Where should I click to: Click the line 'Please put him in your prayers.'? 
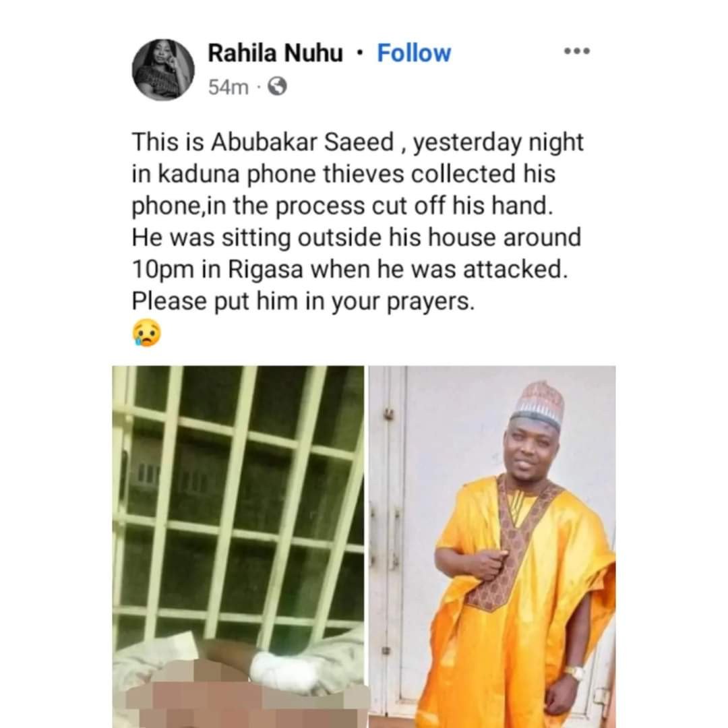coord(303,301)
